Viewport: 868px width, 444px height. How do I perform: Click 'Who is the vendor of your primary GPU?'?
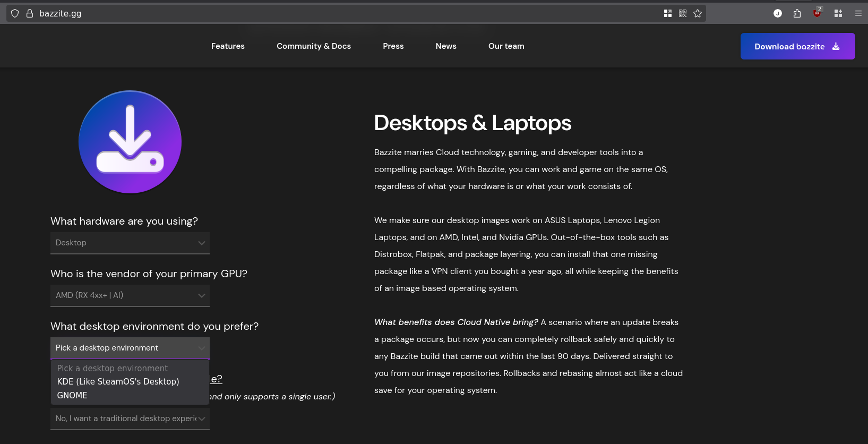click(149, 274)
